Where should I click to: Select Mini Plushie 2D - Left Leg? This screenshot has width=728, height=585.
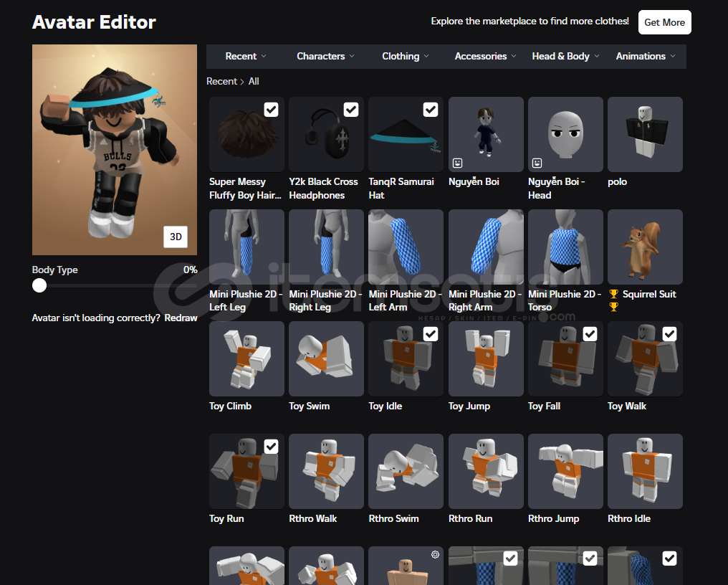[x=246, y=247]
